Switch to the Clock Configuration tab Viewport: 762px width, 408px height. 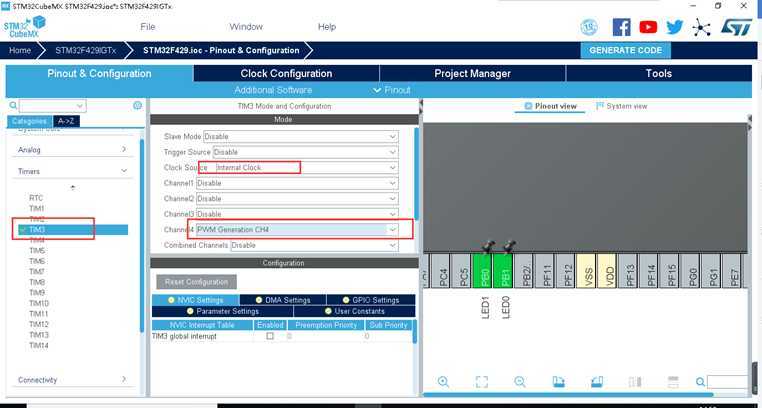tap(286, 73)
